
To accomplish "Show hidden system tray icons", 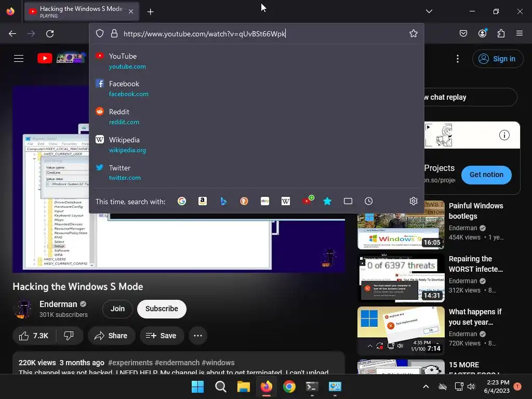I will click(426, 387).
